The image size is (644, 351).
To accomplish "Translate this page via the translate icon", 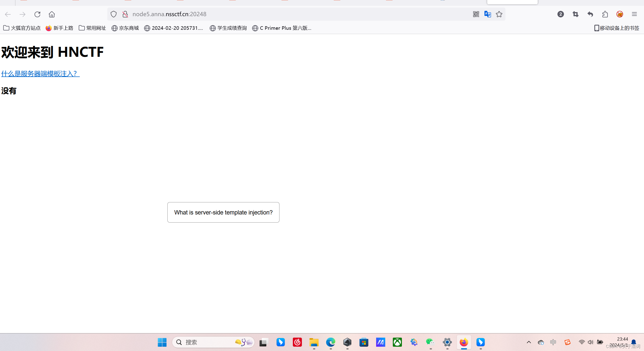I will [487, 14].
